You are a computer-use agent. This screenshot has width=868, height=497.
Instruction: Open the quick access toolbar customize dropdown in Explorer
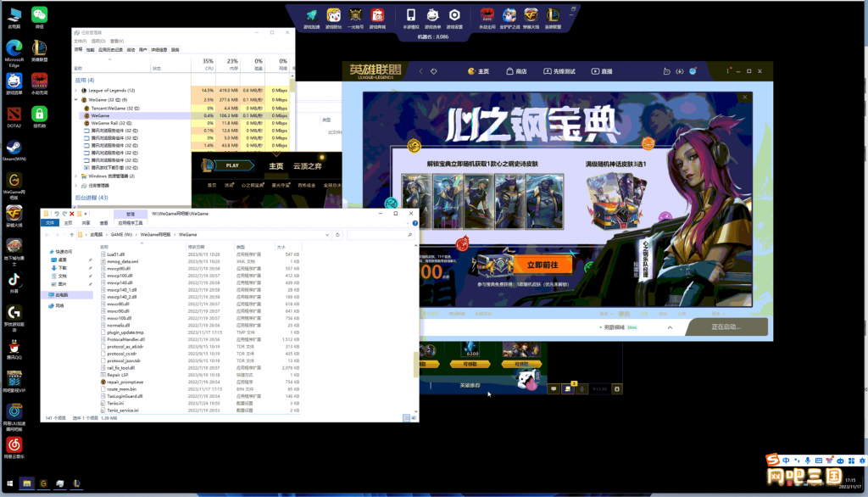coord(86,214)
